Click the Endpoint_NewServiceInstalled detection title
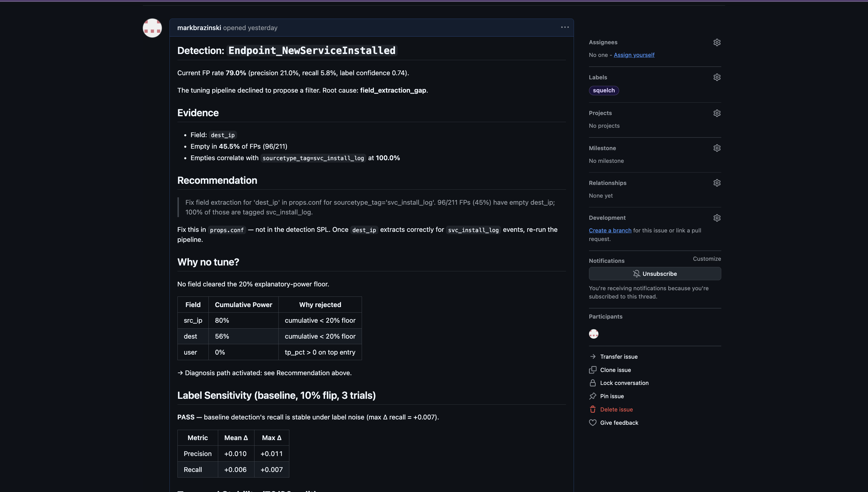868x492 pixels. [312, 51]
